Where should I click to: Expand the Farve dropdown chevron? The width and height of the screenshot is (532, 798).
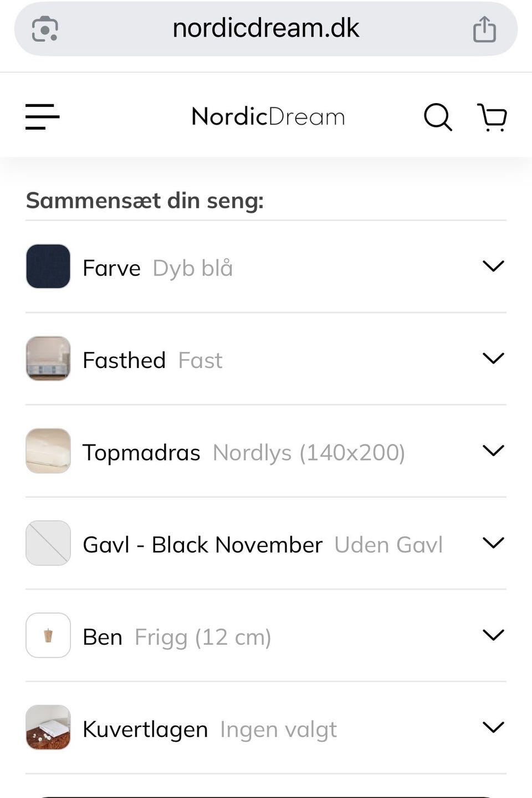493,267
